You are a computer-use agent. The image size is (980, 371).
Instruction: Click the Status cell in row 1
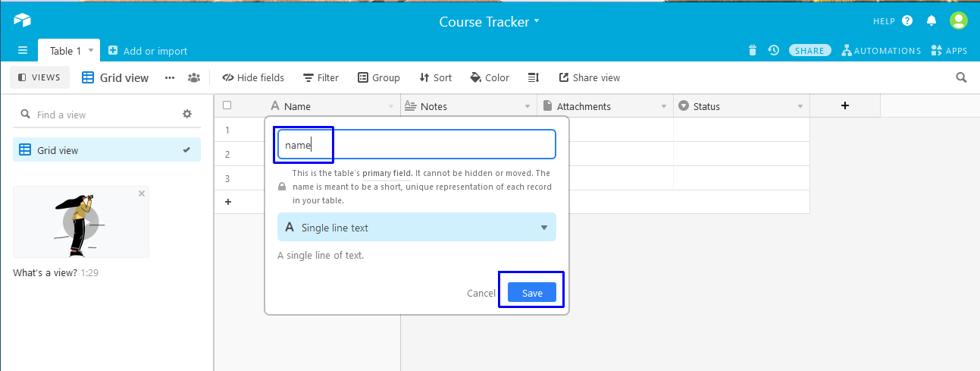pyautogui.click(x=741, y=130)
